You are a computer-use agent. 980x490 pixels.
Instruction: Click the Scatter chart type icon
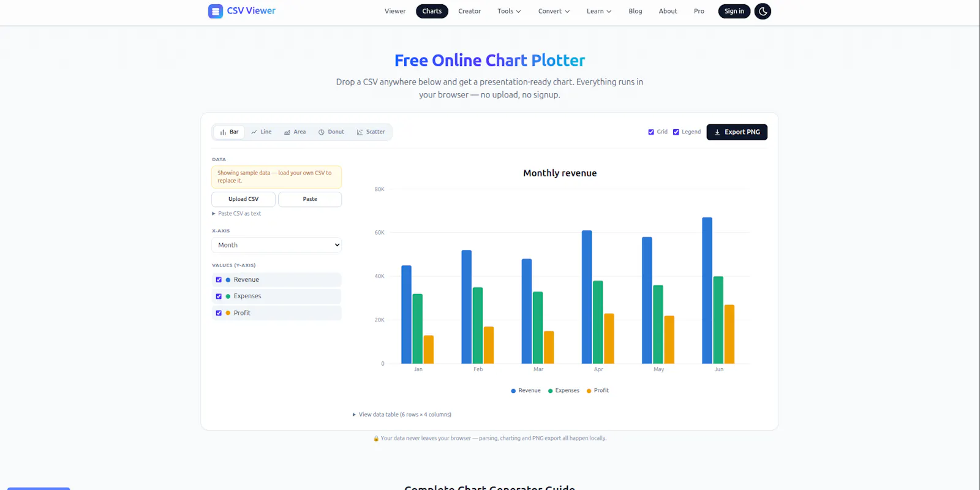[360, 132]
